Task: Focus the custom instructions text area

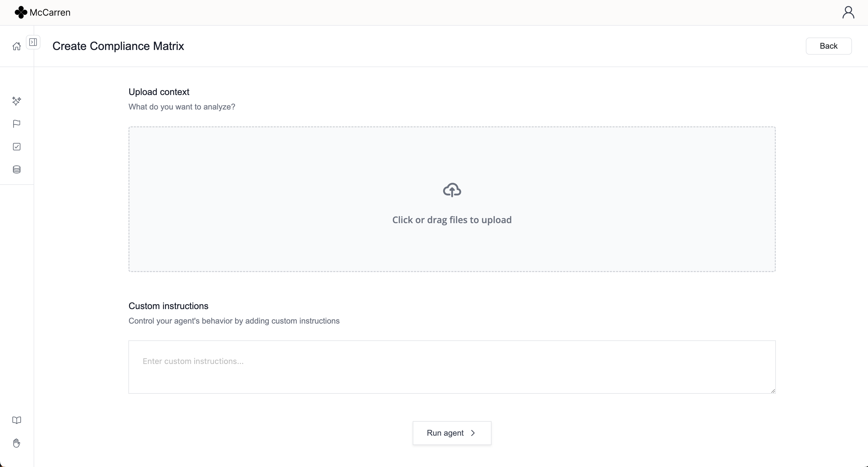Action: (452, 367)
